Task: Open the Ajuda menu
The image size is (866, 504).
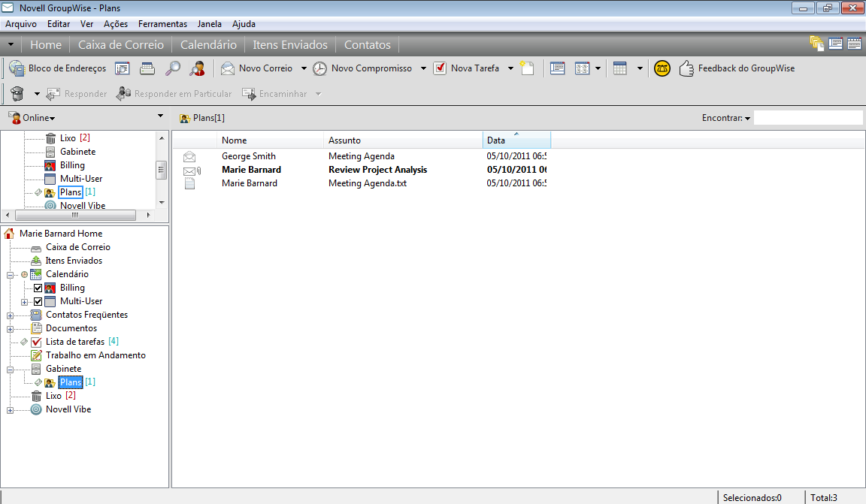Action: 244,24
